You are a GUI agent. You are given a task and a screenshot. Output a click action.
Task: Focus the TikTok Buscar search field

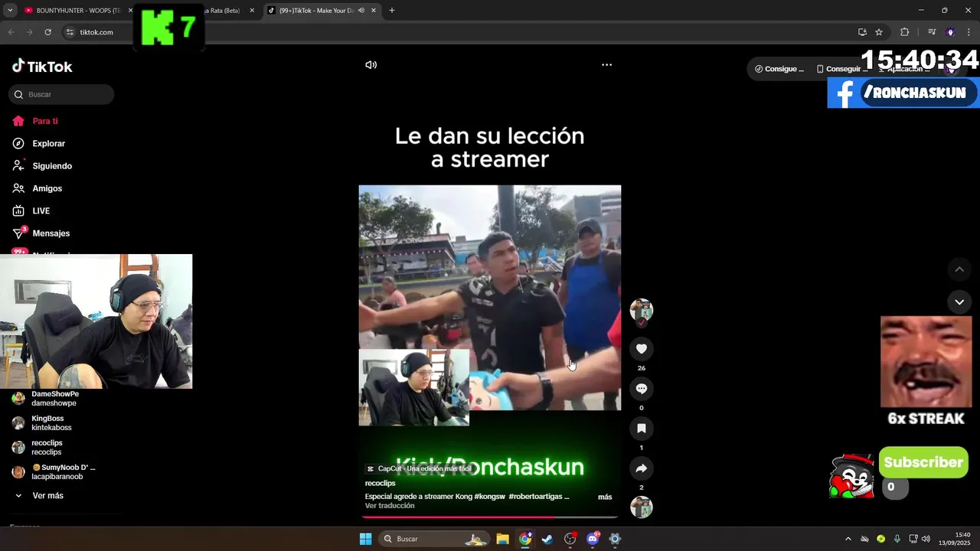pyautogui.click(x=61, y=94)
